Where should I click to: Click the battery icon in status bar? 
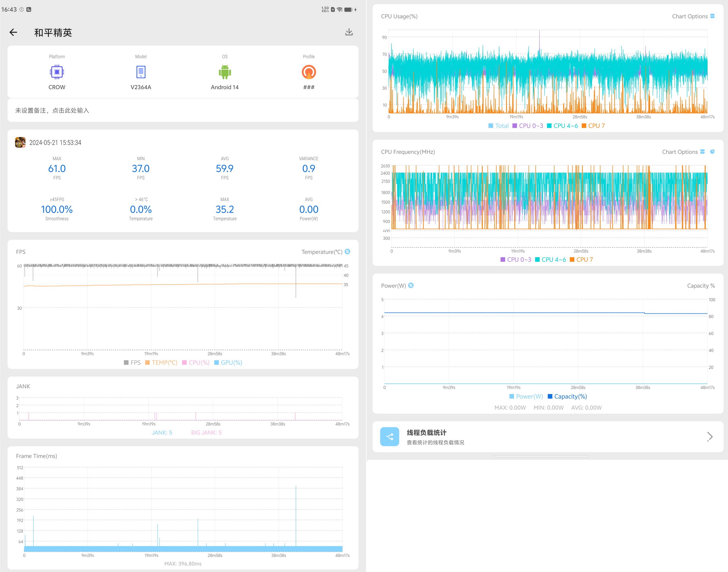tap(349, 10)
